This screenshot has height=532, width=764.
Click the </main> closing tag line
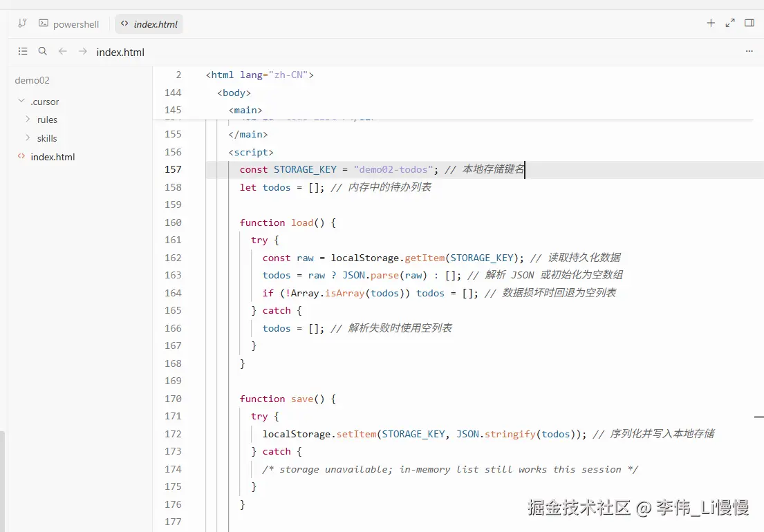point(248,134)
